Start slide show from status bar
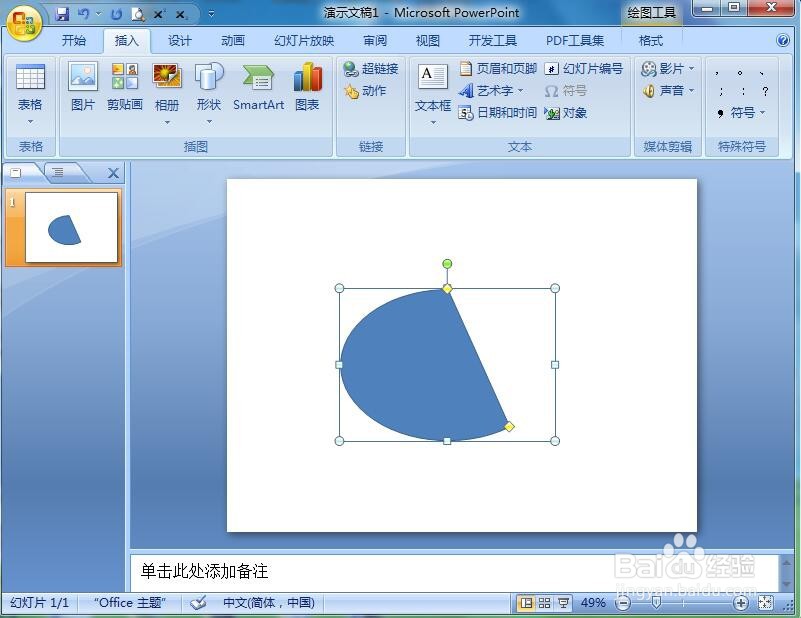Viewport: 801px width, 618px height. click(x=563, y=603)
